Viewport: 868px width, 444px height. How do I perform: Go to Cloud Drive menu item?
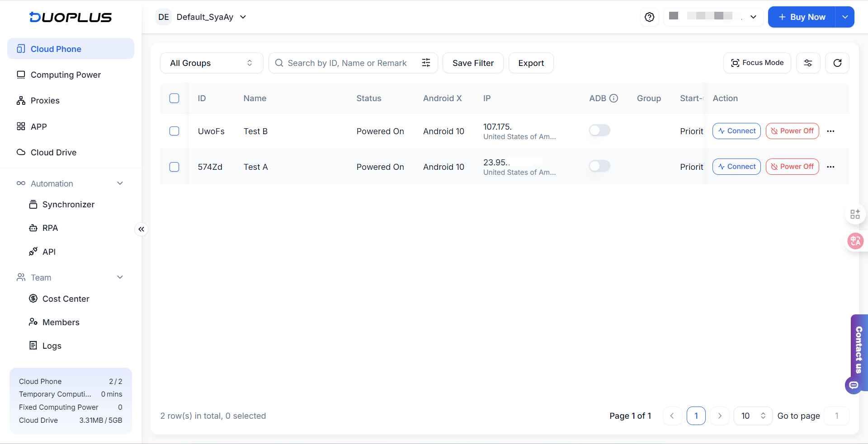tap(53, 153)
